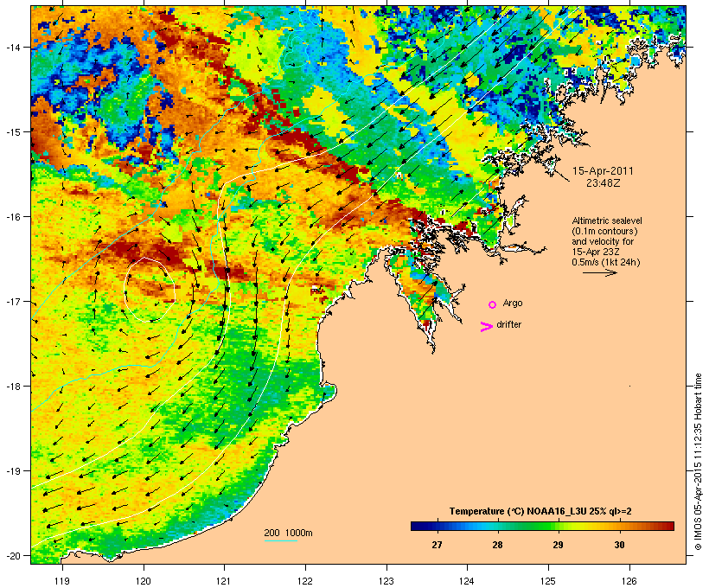Click the '-20' latitude axis label
This screenshot has width=709, height=588.
coord(12,555)
